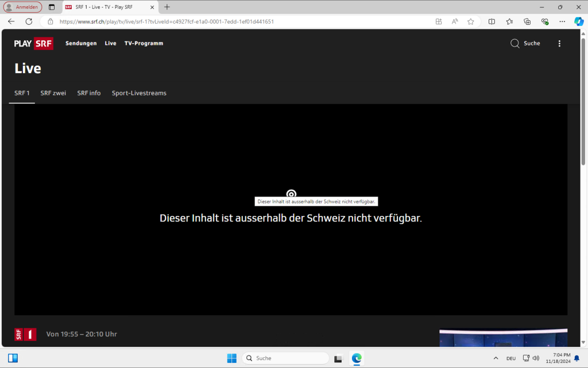Click the browser refresh button

[29, 21]
